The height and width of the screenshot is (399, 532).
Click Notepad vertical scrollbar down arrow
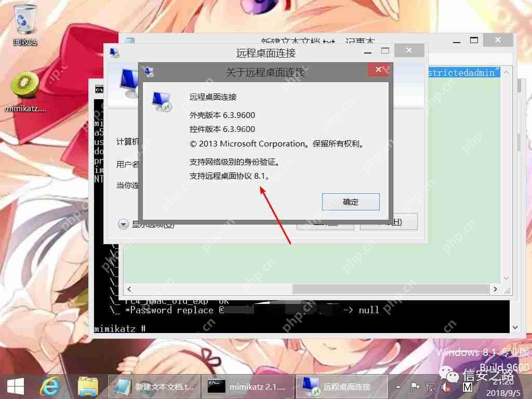click(x=506, y=278)
